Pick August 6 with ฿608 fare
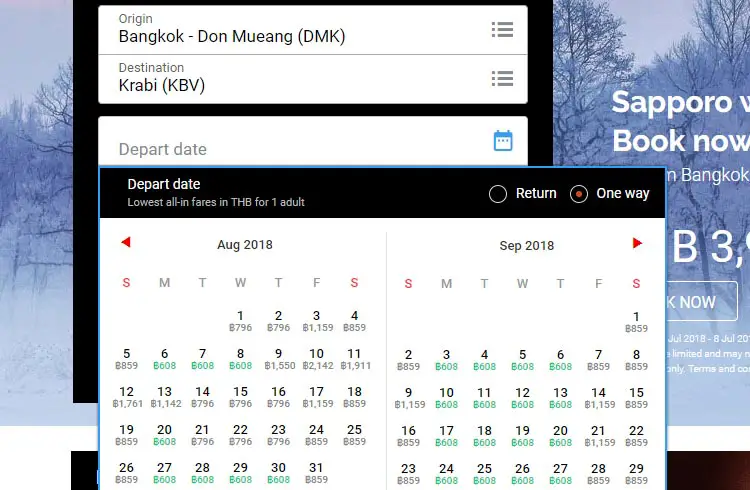The width and height of the screenshot is (750, 490). point(164,359)
